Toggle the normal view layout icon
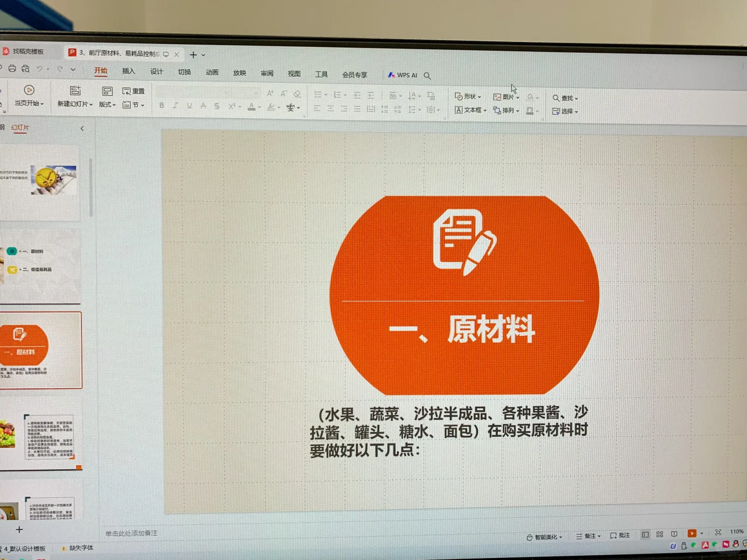Image resolution: width=747 pixels, height=560 pixels. coord(645,534)
